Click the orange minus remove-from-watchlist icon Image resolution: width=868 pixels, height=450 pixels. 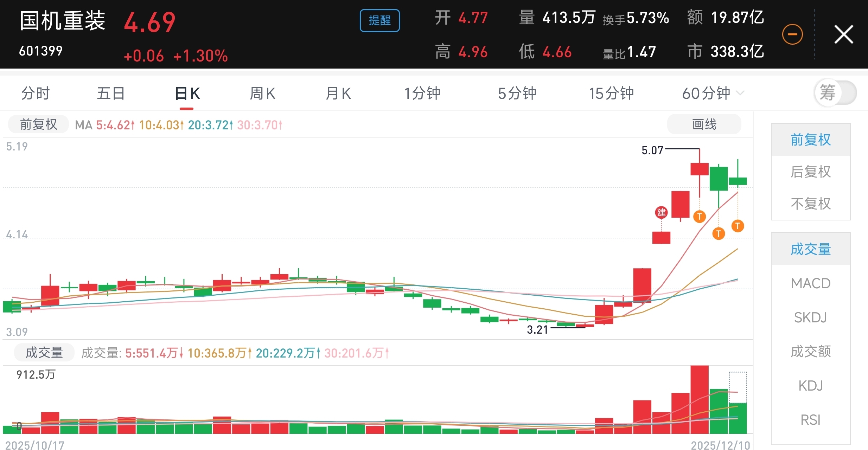coord(792,34)
